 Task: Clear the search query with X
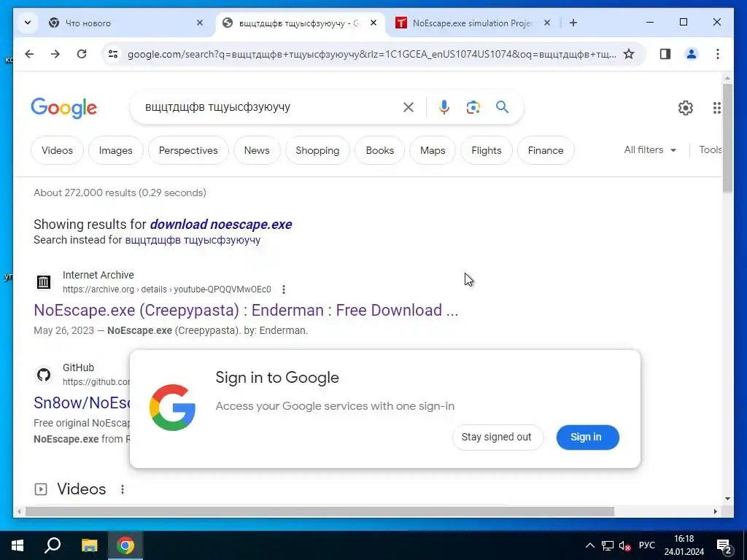[x=409, y=107]
